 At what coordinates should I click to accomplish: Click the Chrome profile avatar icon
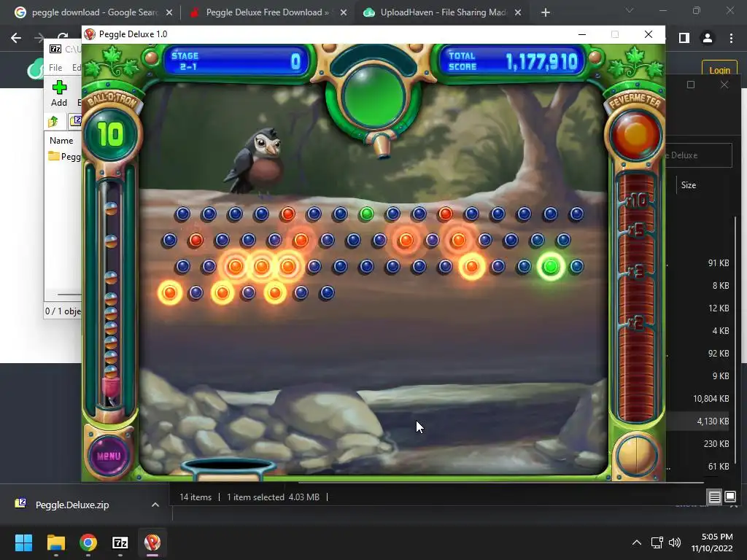point(708,38)
